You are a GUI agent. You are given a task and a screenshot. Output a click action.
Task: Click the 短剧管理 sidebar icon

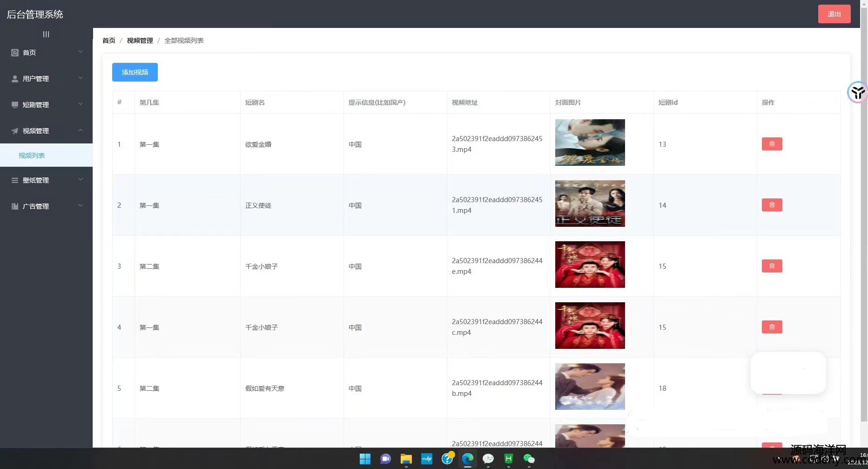[15, 105]
